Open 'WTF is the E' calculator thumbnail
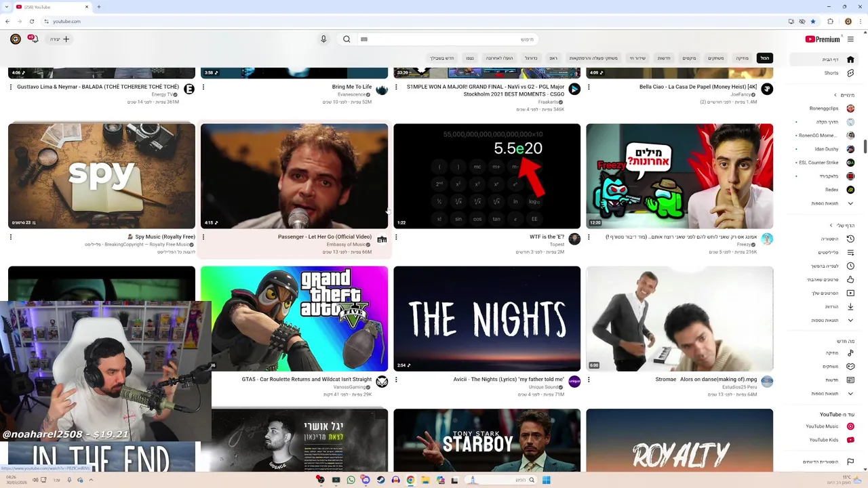The width and height of the screenshot is (868, 488). coord(487,176)
